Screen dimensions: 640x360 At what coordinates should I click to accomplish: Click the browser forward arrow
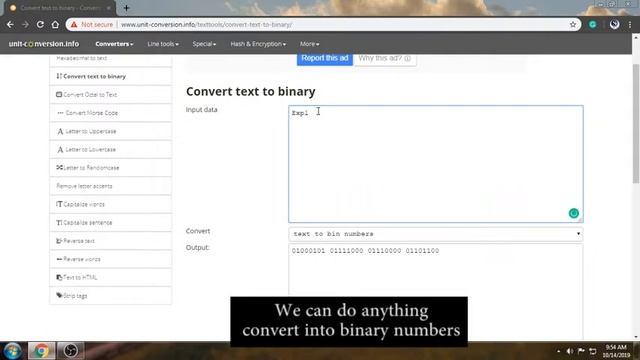[x=25, y=25]
